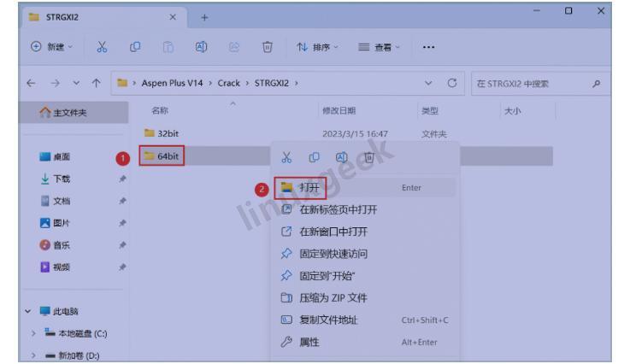This screenshot has width=630, height=364.
Task: Open the 排序 (Sort) dropdown
Action: [317, 47]
